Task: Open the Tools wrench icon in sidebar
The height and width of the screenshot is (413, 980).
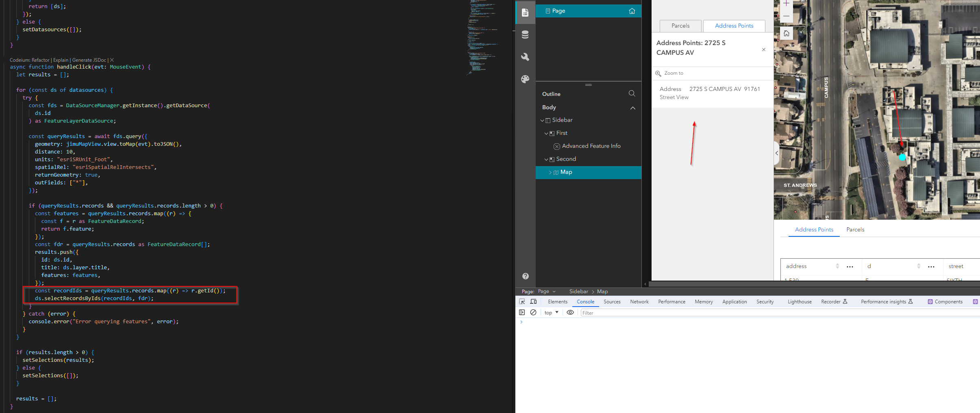Action: (525, 57)
